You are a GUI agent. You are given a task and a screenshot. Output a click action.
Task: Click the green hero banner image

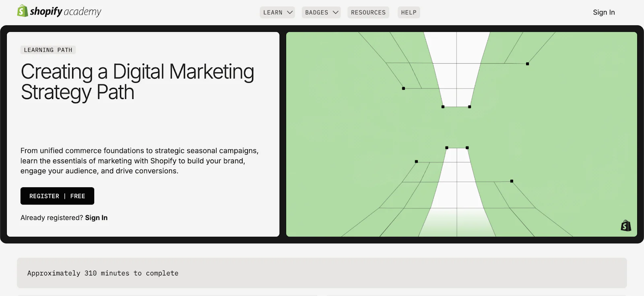click(x=462, y=134)
